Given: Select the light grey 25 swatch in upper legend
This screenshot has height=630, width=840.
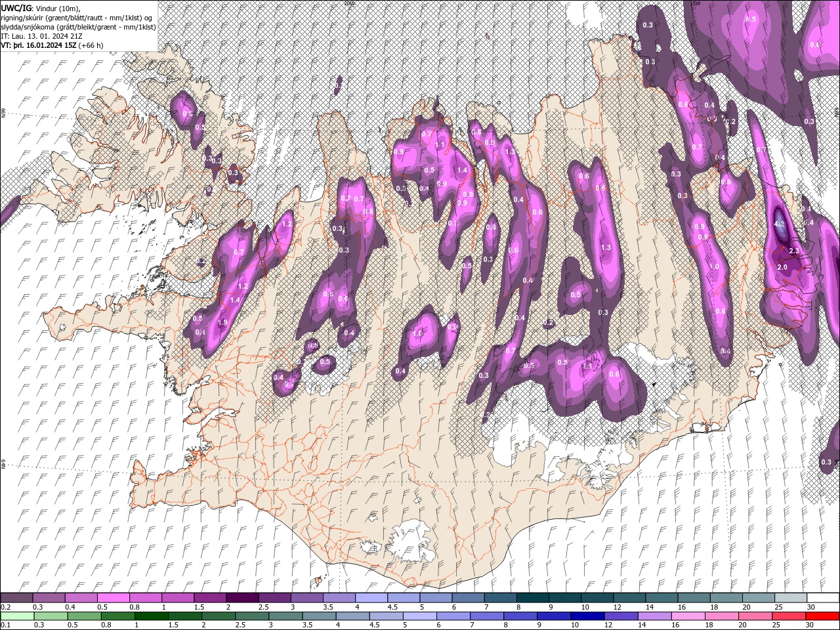Looking at the screenshot, I should click(x=791, y=598).
